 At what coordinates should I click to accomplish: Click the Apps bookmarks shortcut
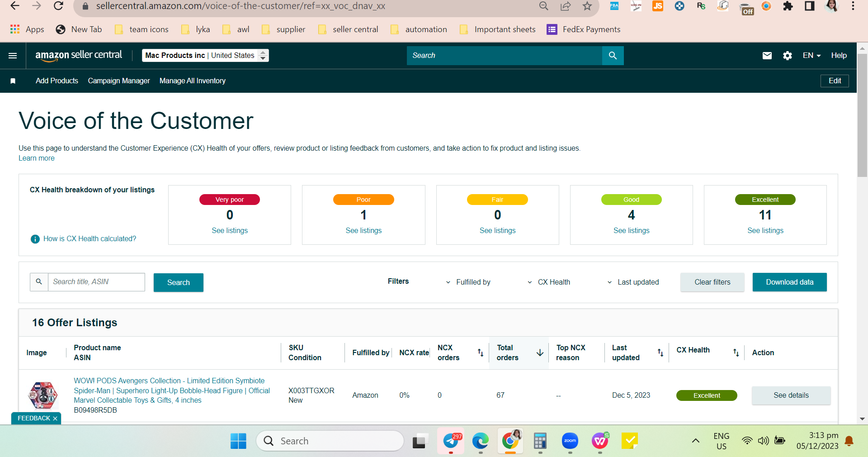27,29
